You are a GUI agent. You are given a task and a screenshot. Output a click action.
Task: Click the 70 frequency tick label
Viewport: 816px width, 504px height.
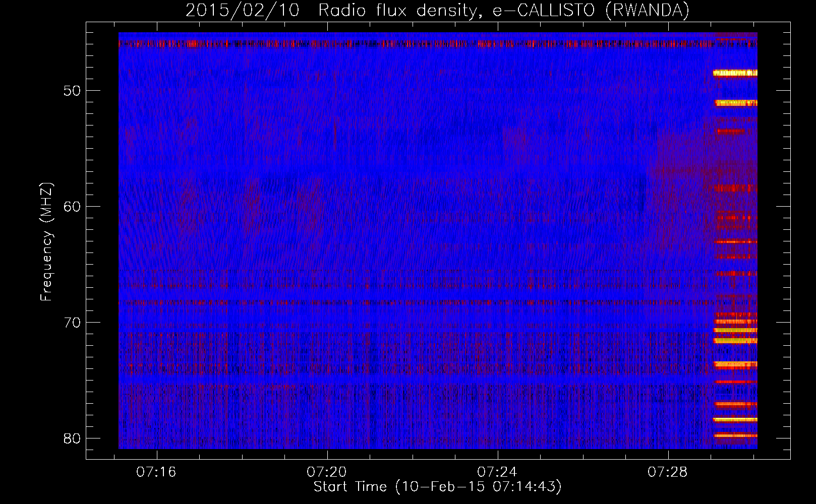click(72, 323)
